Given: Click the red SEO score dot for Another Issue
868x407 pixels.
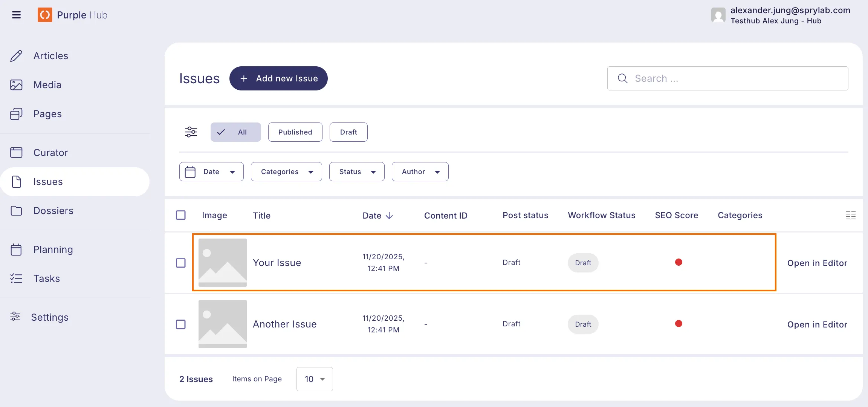Looking at the screenshot, I should click(679, 324).
